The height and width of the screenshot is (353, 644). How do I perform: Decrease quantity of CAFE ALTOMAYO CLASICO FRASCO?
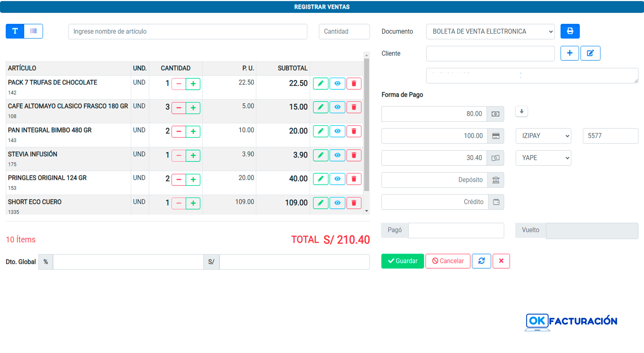click(x=178, y=108)
